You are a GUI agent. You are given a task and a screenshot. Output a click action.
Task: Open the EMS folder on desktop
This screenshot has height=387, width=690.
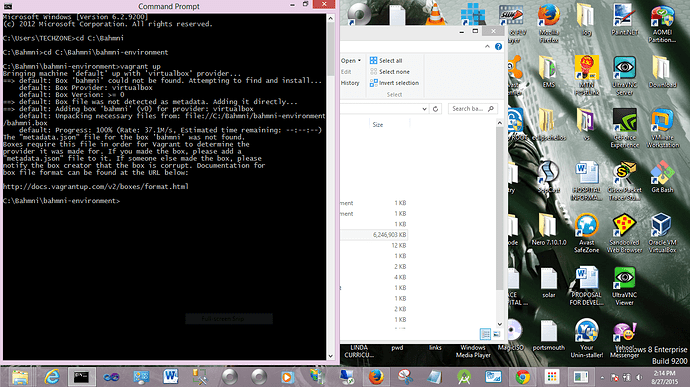tap(548, 72)
